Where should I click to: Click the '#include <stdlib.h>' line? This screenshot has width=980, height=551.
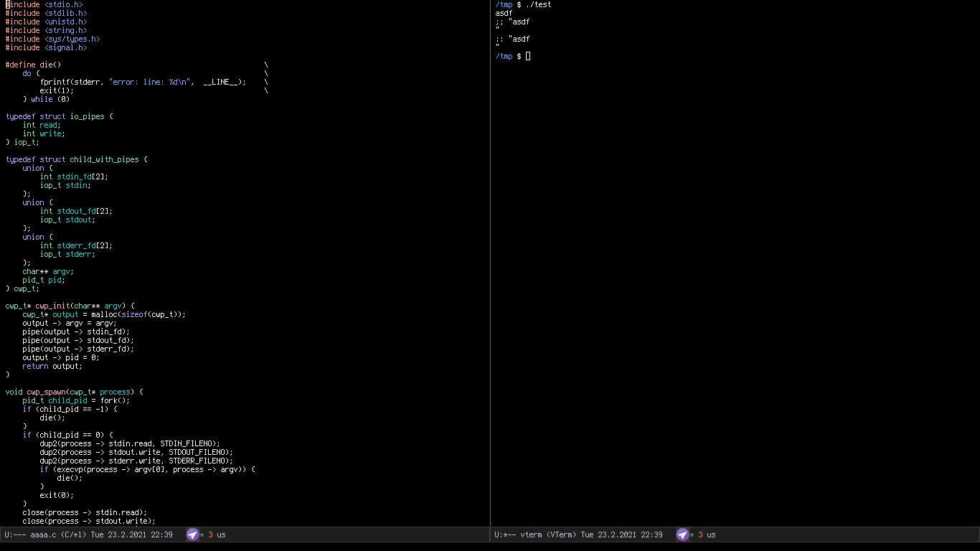tap(46, 13)
